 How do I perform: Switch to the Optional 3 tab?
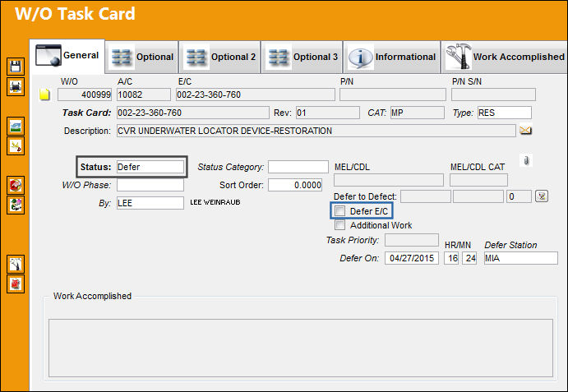click(x=302, y=58)
